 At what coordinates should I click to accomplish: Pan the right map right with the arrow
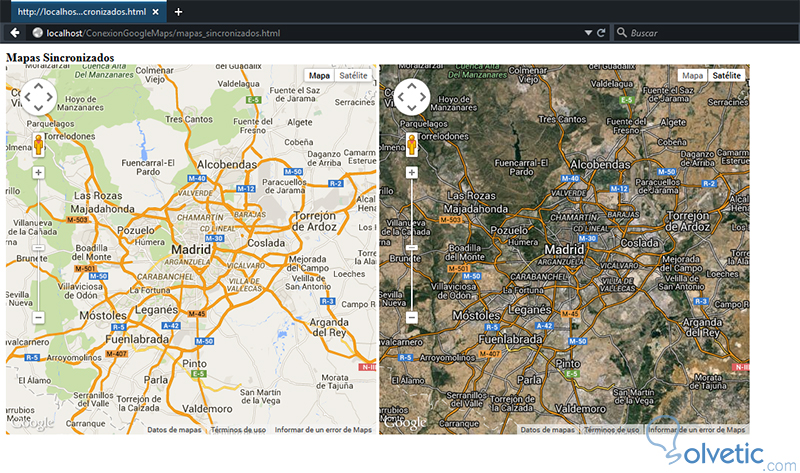click(423, 97)
